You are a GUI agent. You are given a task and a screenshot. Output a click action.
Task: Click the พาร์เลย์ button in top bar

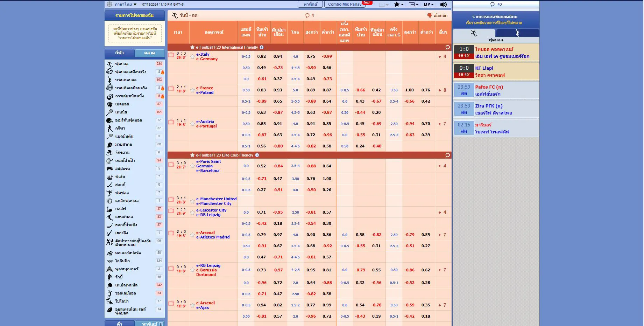coord(310,4)
